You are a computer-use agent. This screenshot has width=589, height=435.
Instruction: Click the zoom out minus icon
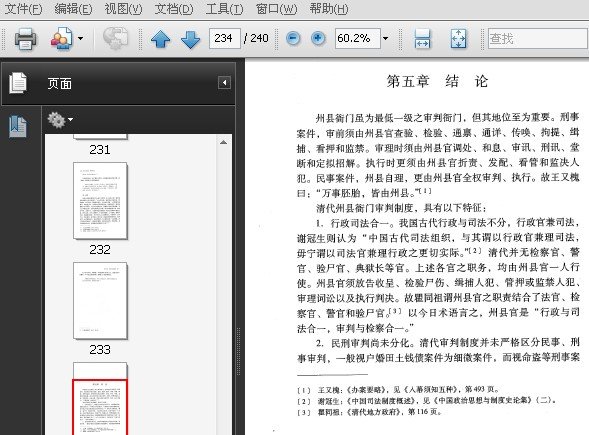(293, 38)
